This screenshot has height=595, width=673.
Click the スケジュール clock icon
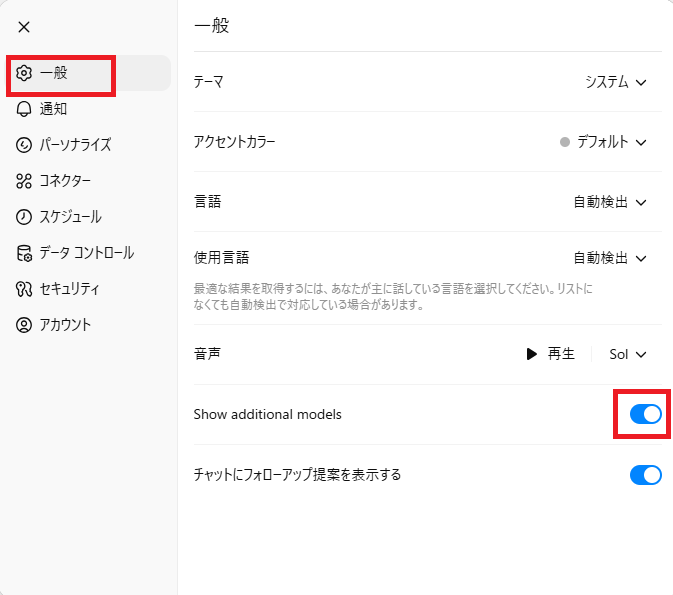(x=24, y=217)
